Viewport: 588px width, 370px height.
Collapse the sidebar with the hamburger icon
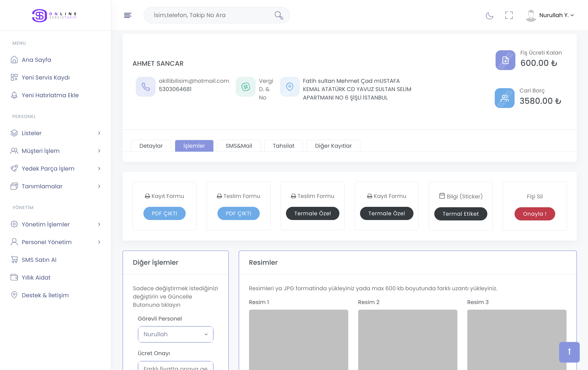[128, 15]
